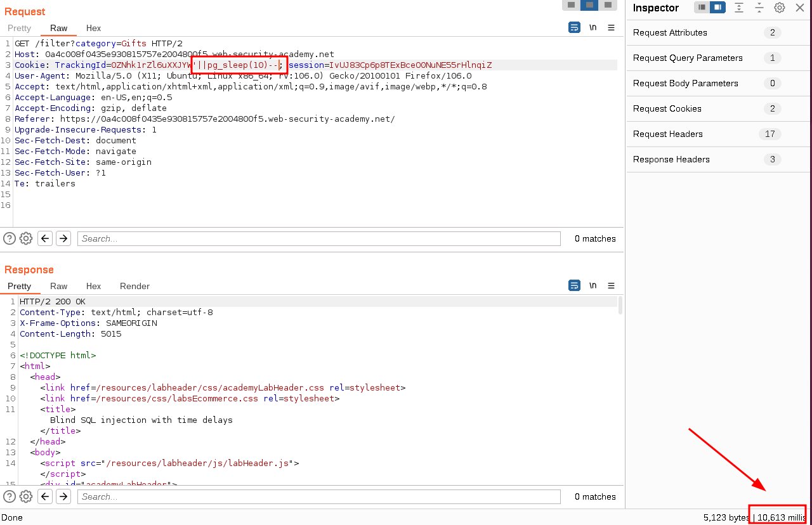Switch Response view to Render tab
This screenshot has width=812, height=525.
(134, 286)
